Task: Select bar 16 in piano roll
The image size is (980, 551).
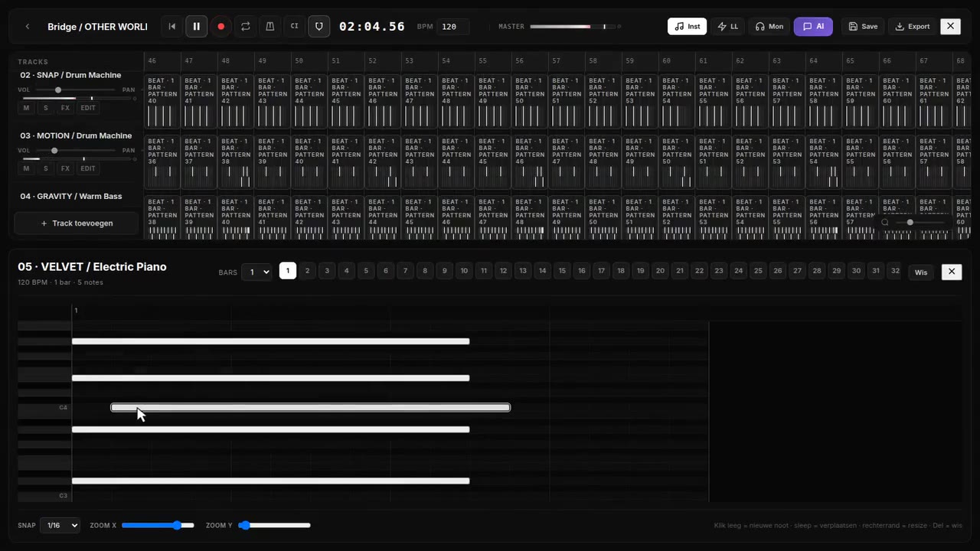Action: click(x=582, y=271)
